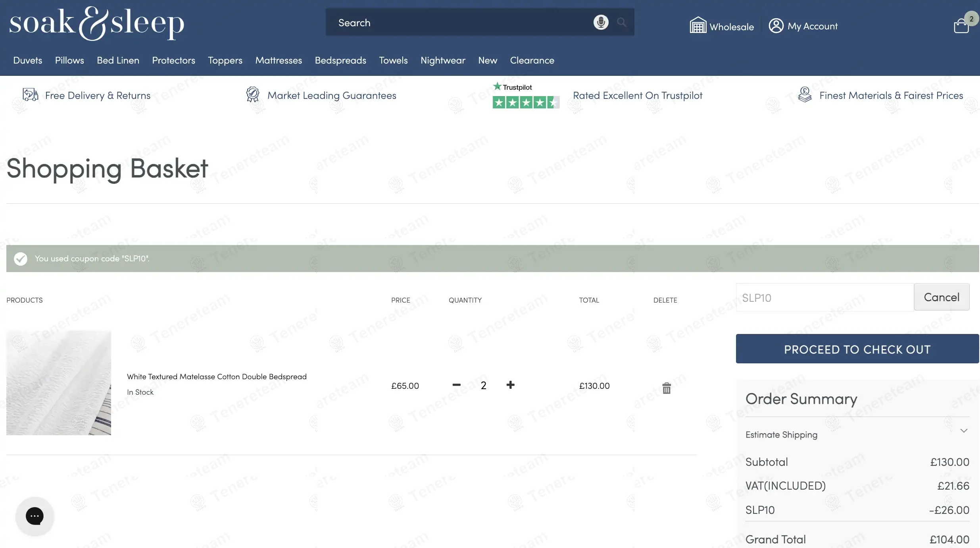Click the In Stock status text
980x548 pixels.
(x=140, y=392)
